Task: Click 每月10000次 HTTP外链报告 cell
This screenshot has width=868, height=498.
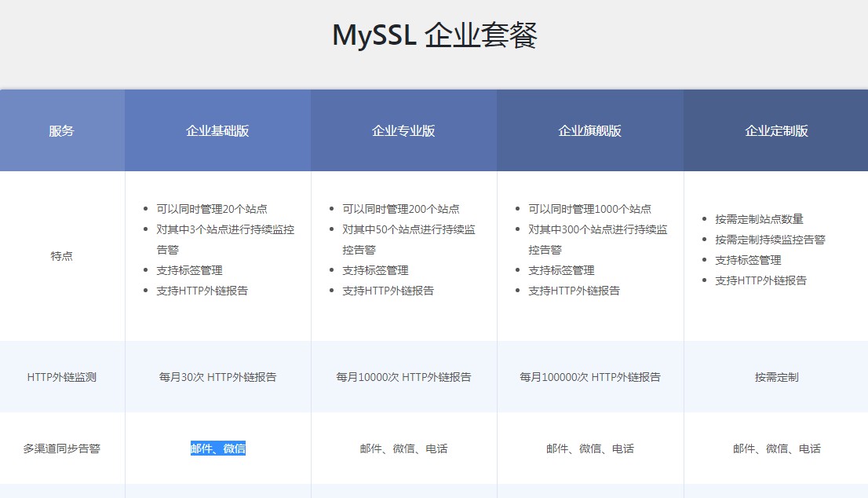Action: [x=403, y=377]
